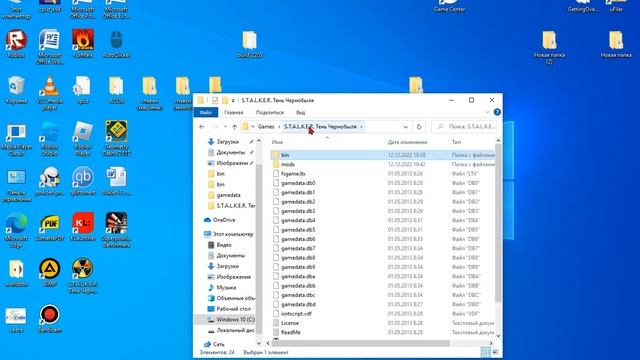640x360 pixels.
Task: Select Музыка in navigation pane
Action: [226, 287]
